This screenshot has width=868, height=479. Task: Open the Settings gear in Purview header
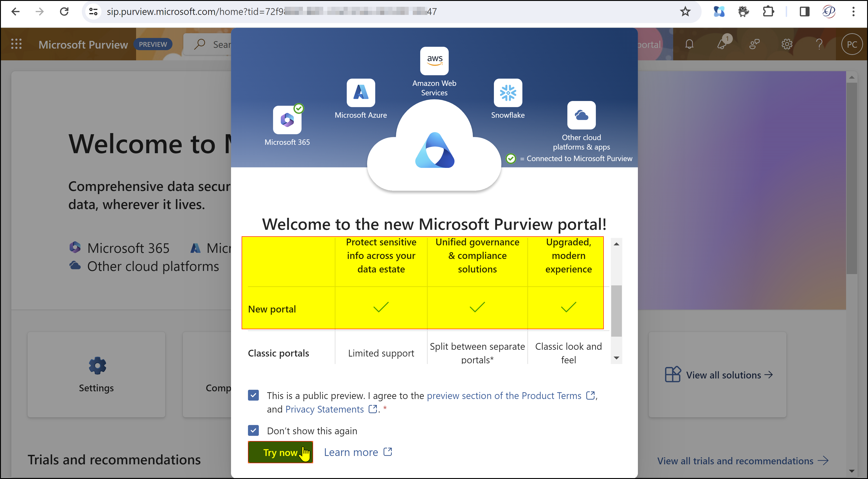787,44
